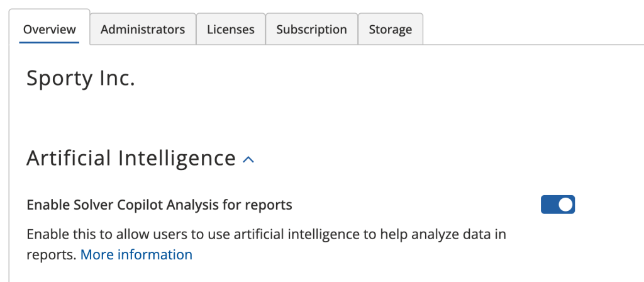View administrators via the second tab

click(x=143, y=29)
